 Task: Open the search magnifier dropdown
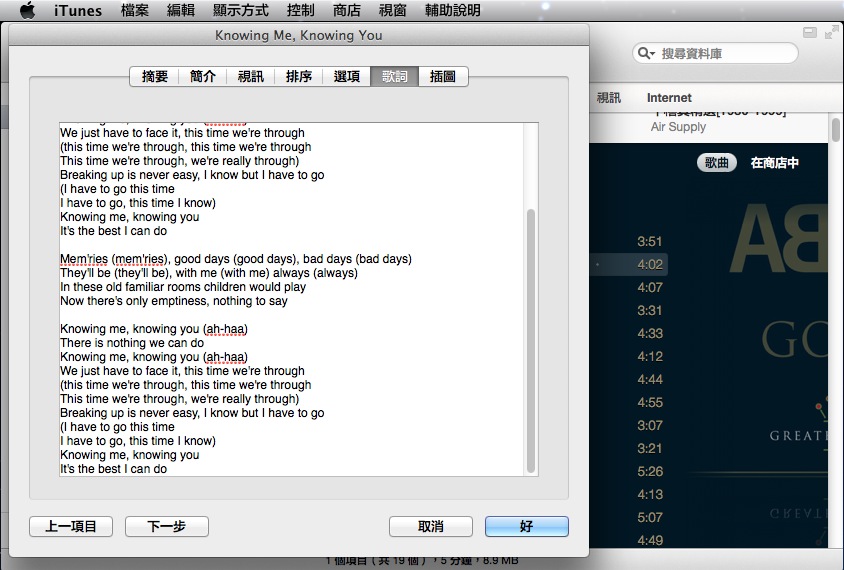point(645,53)
